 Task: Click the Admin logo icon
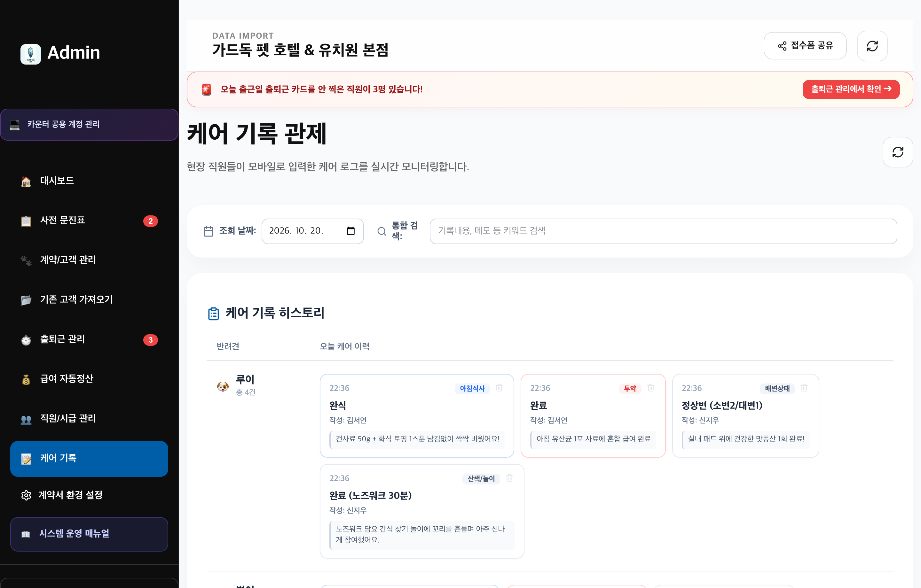point(31,54)
